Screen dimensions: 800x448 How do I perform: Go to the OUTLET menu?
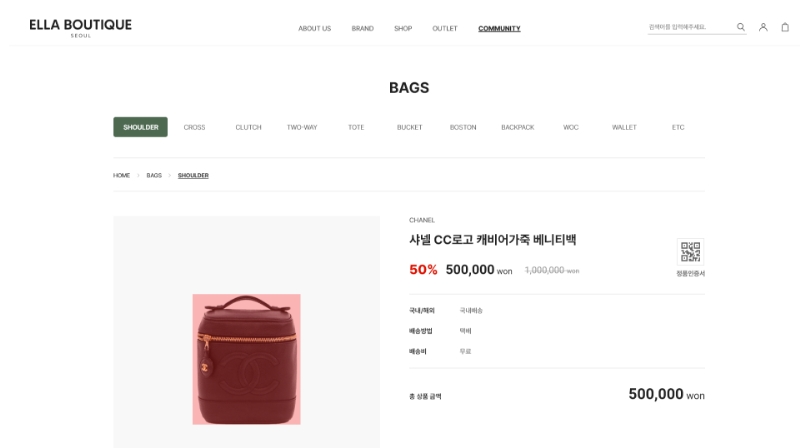[x=445, y=29]
